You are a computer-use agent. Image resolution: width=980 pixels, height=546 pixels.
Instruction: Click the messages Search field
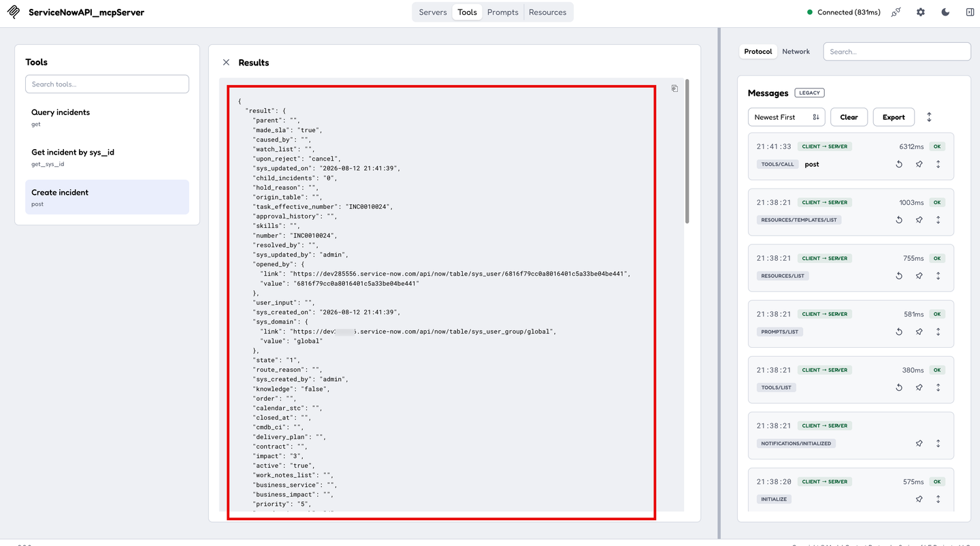point(897,52)
